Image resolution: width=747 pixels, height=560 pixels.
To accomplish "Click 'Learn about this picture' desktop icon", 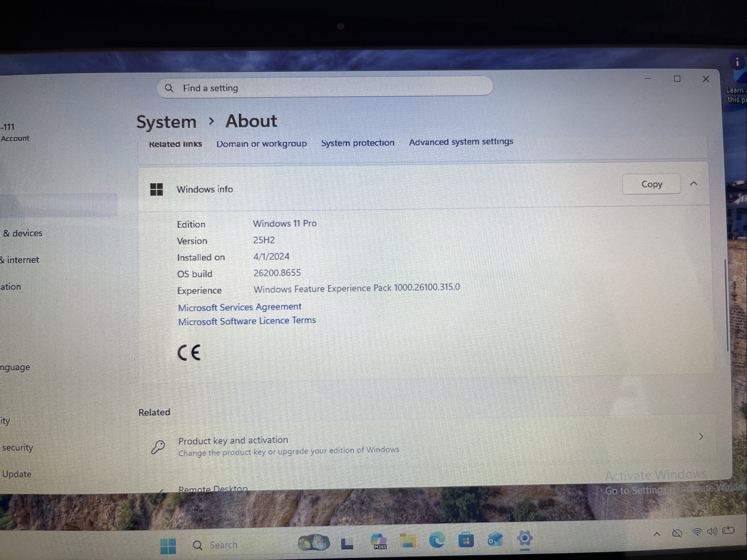I will 737,79.
